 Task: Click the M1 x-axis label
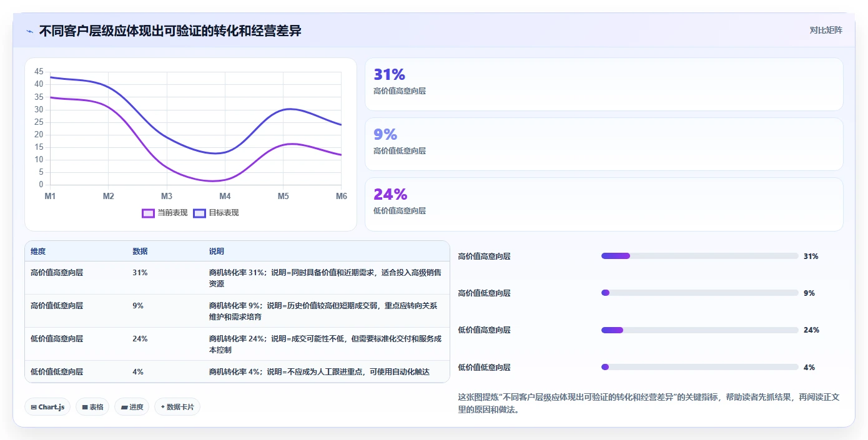(50, 196)
